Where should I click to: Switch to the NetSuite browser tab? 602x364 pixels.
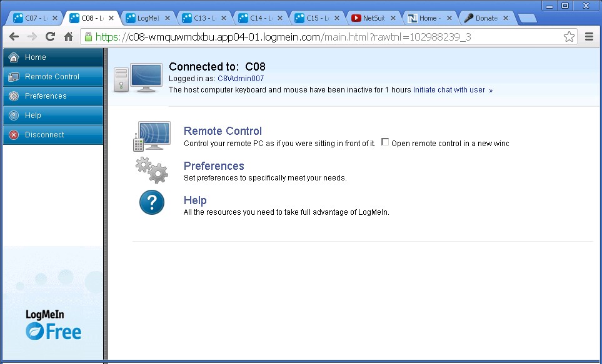click(x=373, y=18)
